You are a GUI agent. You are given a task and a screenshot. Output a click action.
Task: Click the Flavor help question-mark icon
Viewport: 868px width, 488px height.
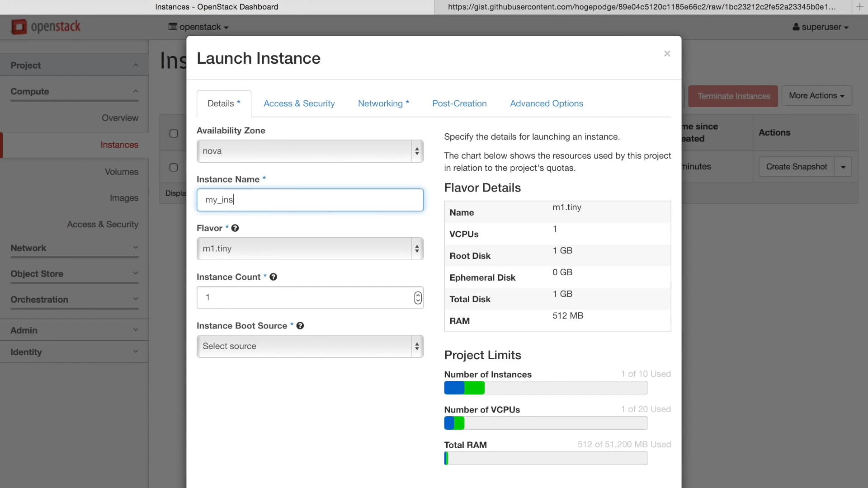235,228
